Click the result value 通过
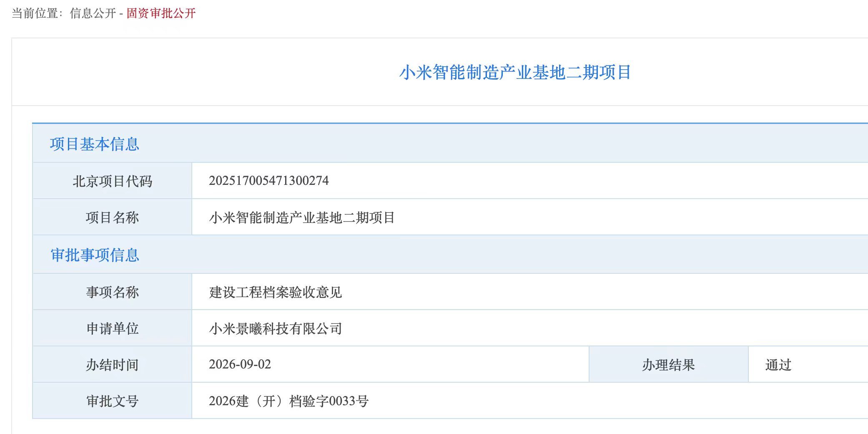868x434 pixels. pyautogui.click(x=778, y=365)
